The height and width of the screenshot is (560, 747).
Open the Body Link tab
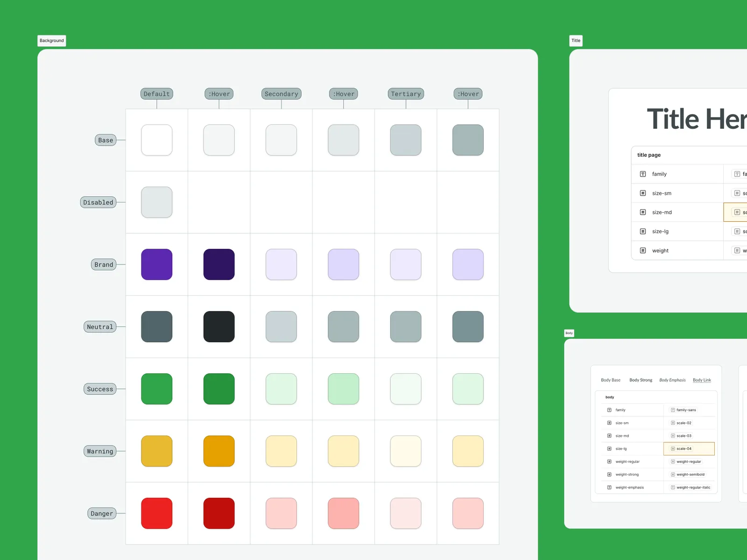[x=702, y=380]
